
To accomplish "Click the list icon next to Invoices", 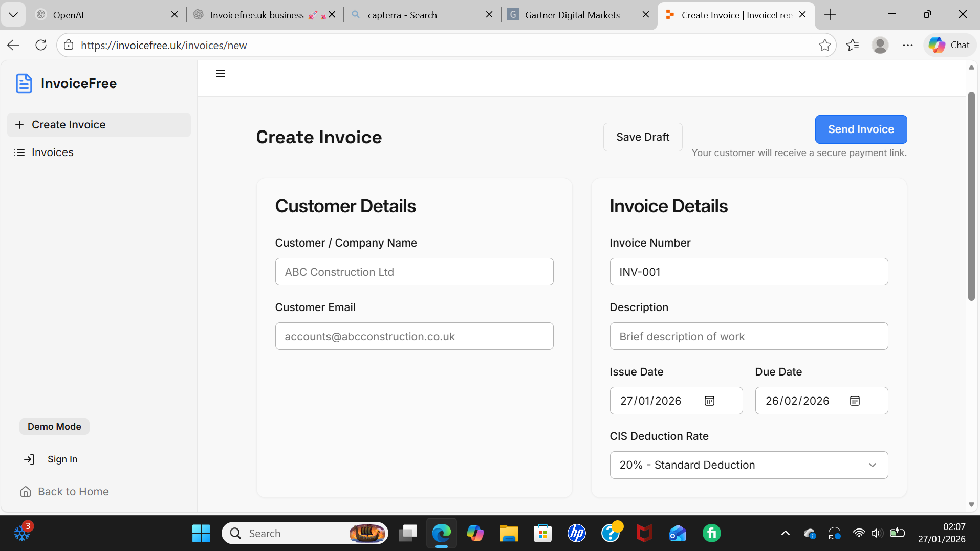I will point(19,152).
